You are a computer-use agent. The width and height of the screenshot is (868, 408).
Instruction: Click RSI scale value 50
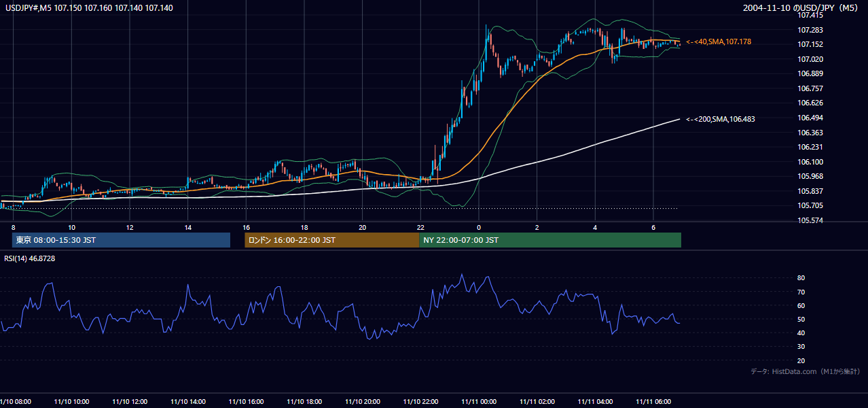pyautogui.click(x=801, y=319)
